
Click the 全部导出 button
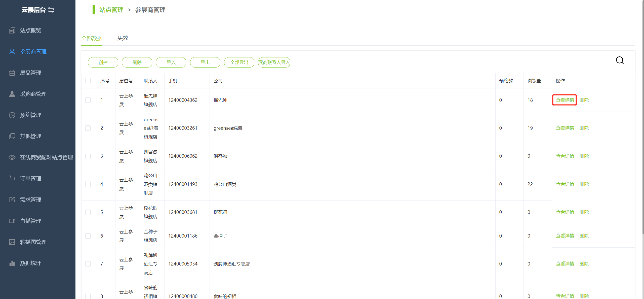[239, 62]
